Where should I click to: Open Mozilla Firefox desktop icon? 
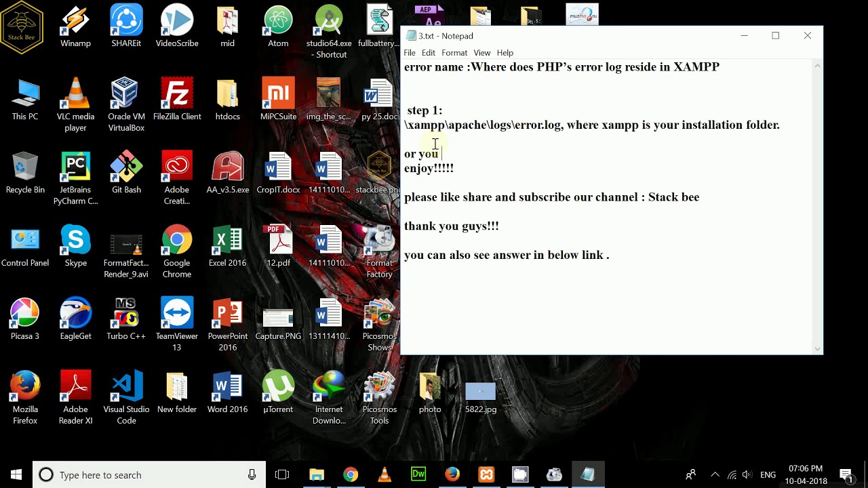pyautogui.click(x=25, y=398)
